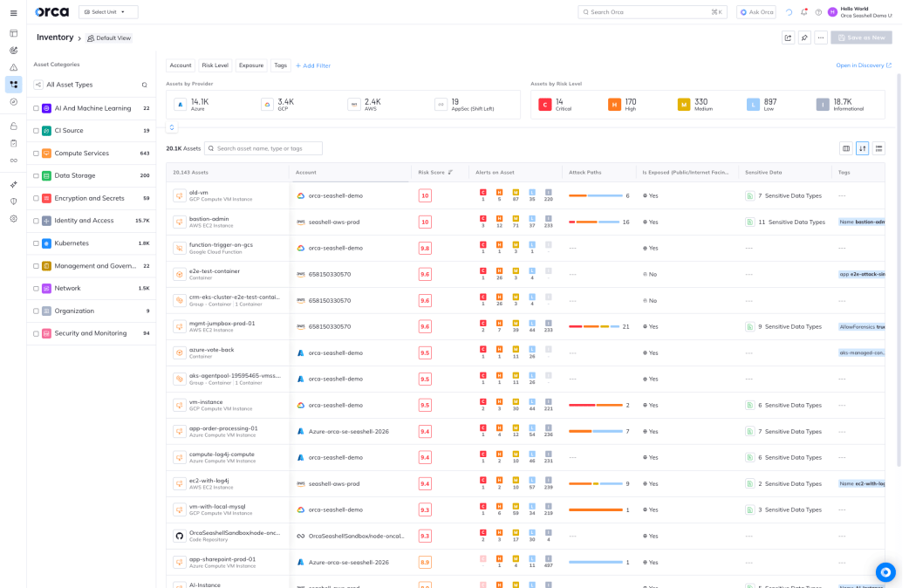Check the AI And Machine Learning checkbox
Viewport: 909px width, 588px height.
[36, 108]
